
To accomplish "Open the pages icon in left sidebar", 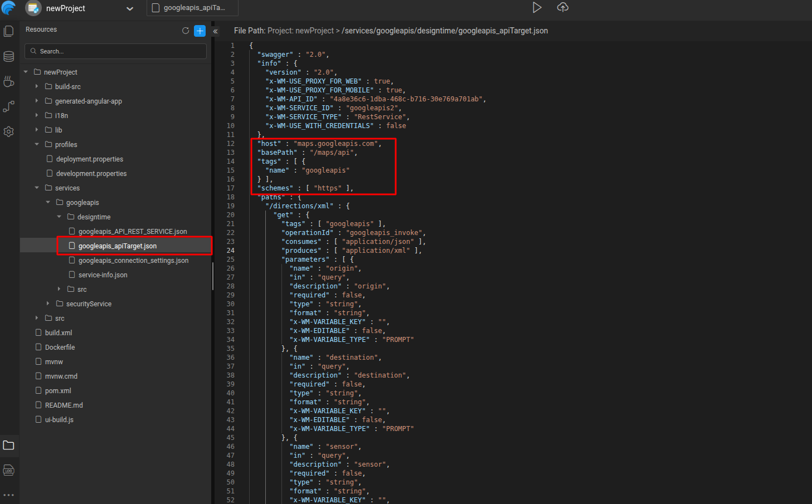I will pos(9,31).
